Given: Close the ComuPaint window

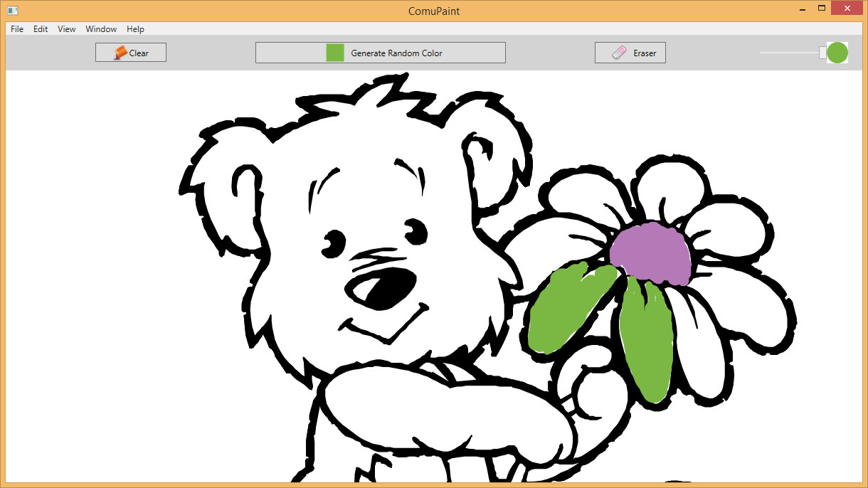Looking at the screenshot, I should click(847, 9).
